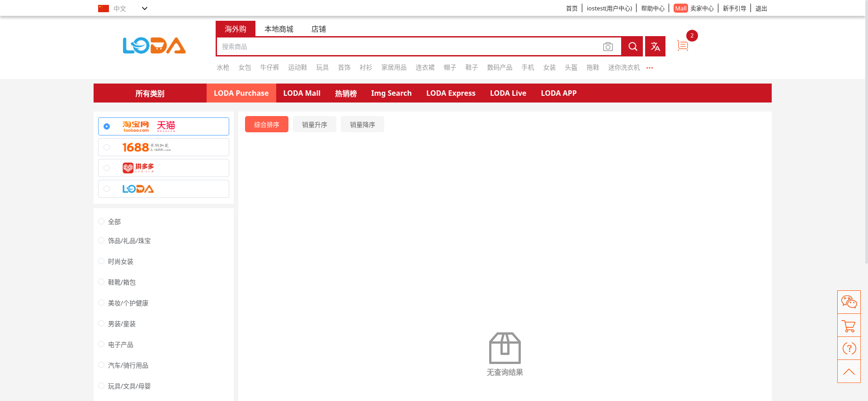Click the 搜索商品 search input field
868x401 pixels.
click(407, 47)
